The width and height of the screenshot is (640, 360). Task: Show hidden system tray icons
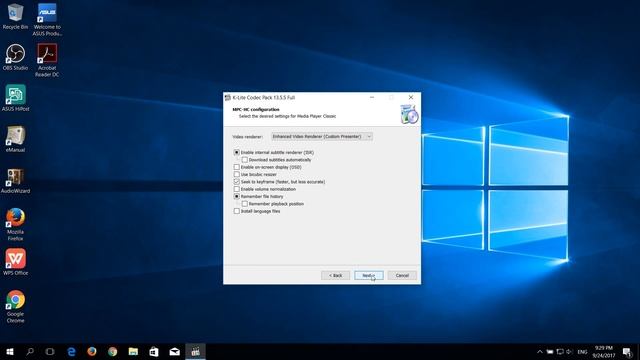point(540,351)
